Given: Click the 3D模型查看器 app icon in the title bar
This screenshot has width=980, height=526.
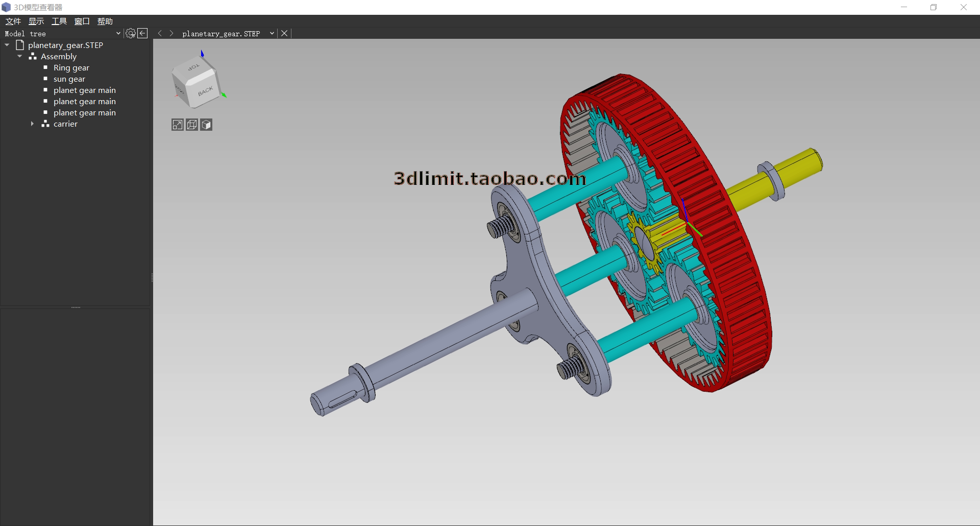Looking at the screenshot, I should point(6,7).
